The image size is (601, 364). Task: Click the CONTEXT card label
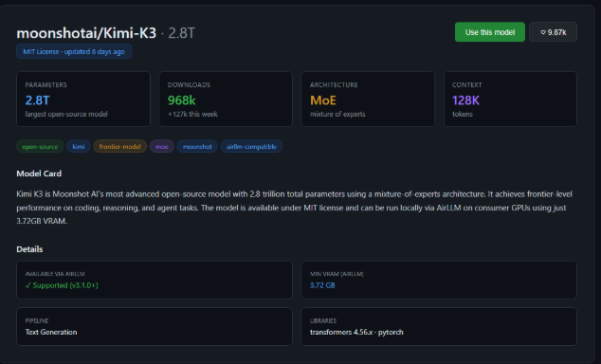pos(466,85)
